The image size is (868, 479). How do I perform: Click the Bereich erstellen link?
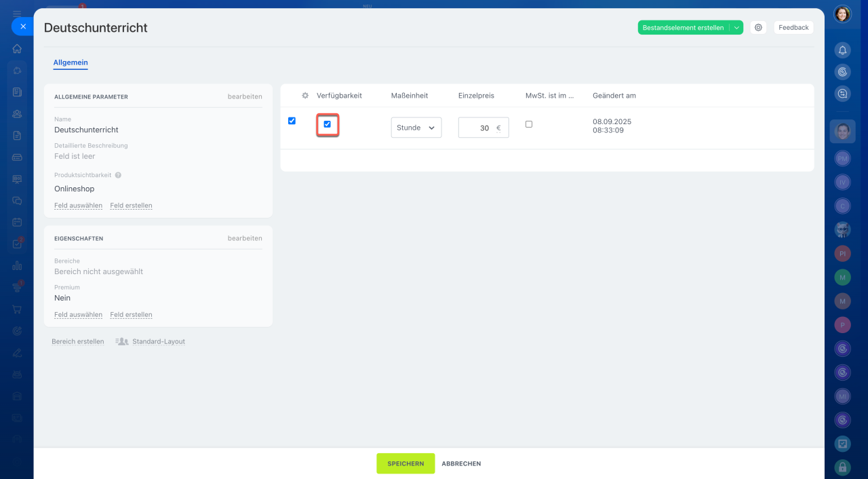coord(78,341)
